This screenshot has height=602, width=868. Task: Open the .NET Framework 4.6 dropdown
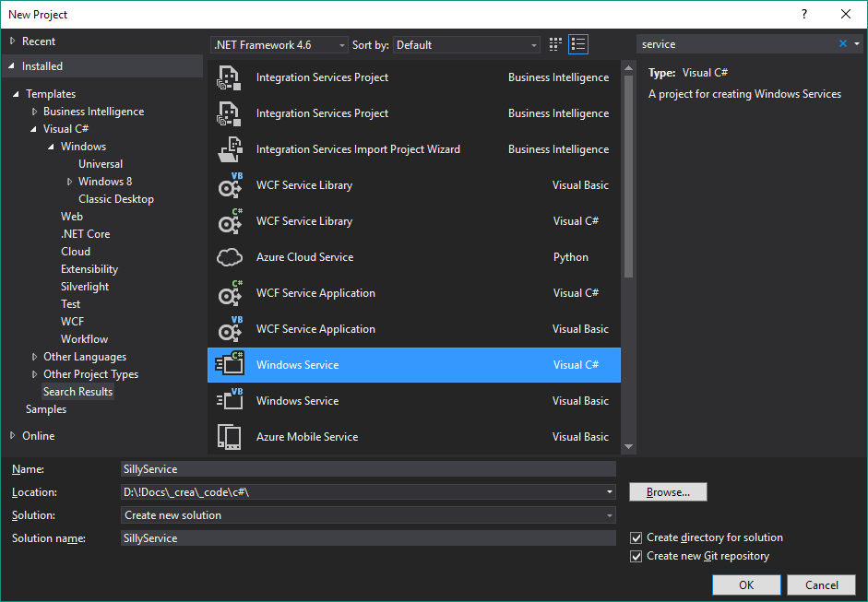[279, 45]
